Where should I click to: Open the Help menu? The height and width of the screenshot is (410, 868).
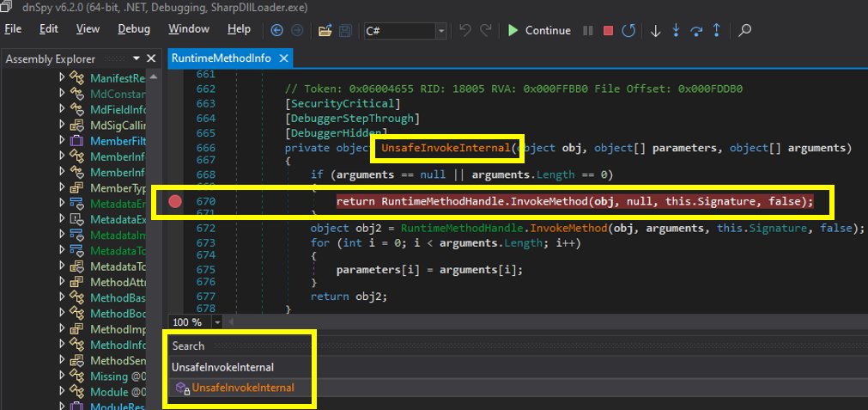(x=240, y=29)
